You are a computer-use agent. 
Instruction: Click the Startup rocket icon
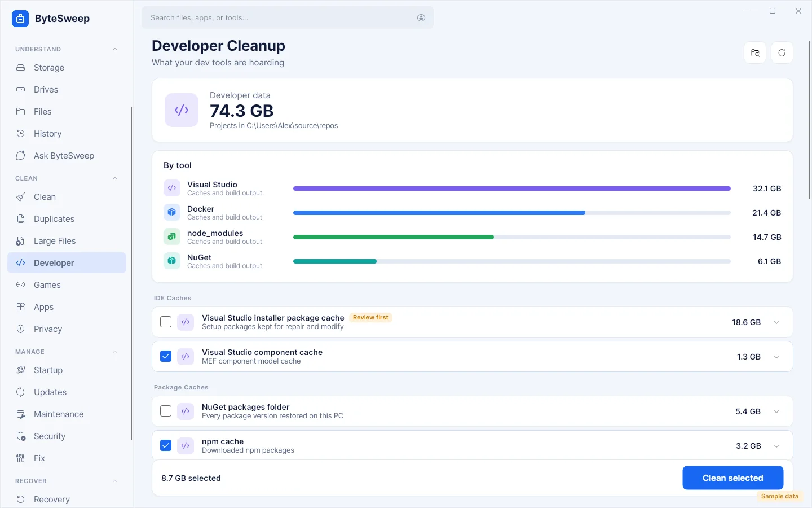pyautogui.click(x=21, y=370)
